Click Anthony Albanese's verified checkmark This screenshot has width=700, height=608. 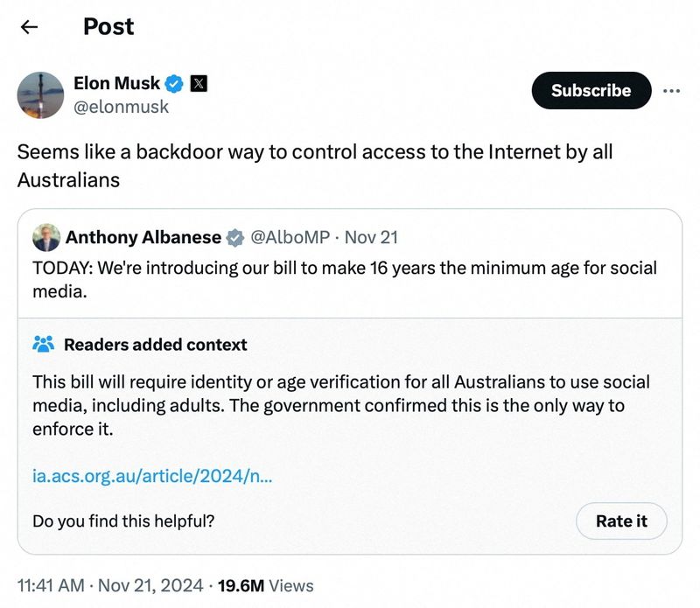(x=234, y=237)
